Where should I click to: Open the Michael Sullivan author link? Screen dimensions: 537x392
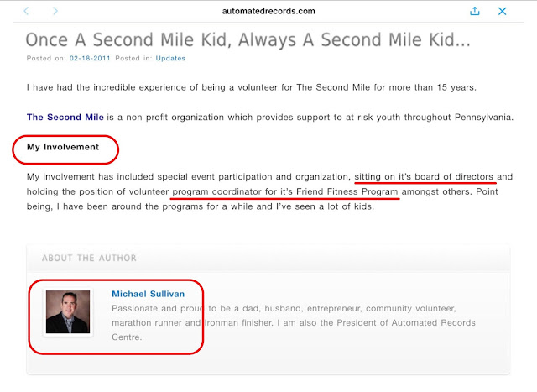tap(149, 294)
